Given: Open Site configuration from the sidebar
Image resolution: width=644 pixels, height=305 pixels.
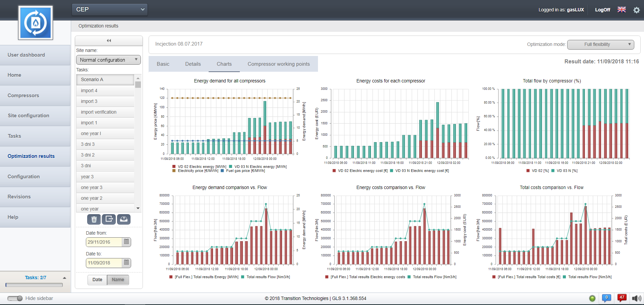Looking at the screenshot, I should pyautogui.click(x=29, y=116).
